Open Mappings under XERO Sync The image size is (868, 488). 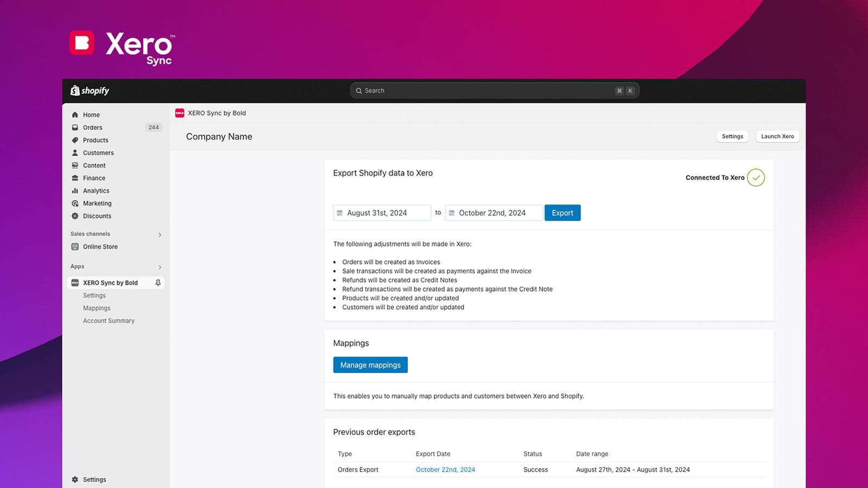point(97,307)
